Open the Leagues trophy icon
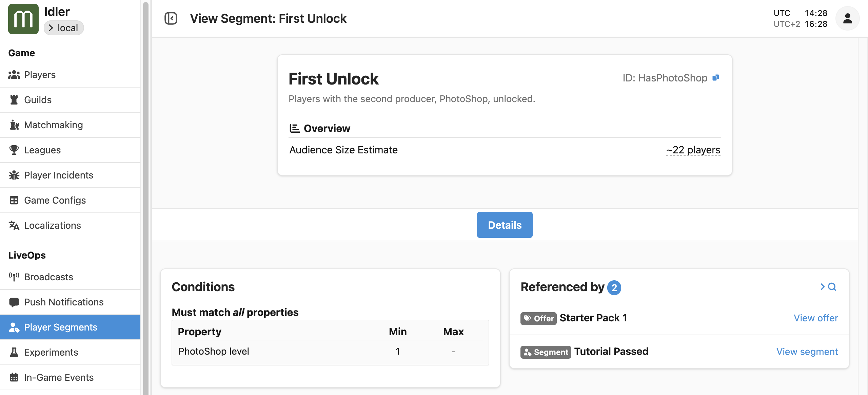Image resolution: width=868 pixels, height=395 pixels. pos(14,150)
